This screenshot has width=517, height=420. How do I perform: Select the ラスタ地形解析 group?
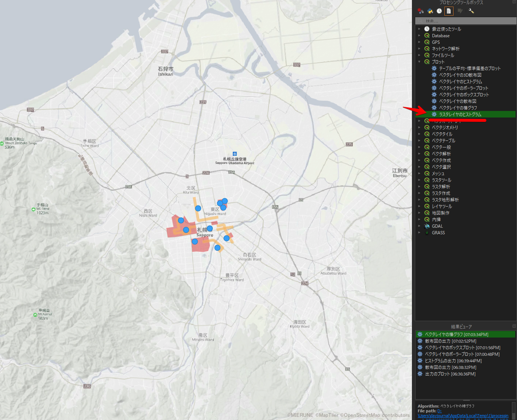tap(445, 200)
